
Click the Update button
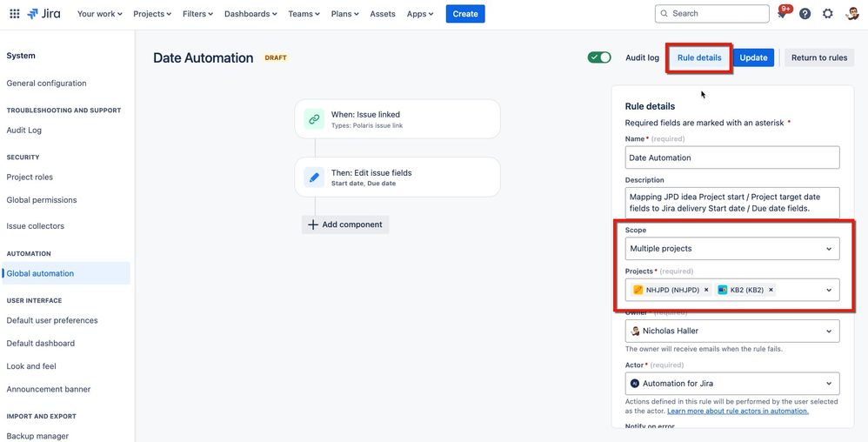[x=753, y=57]
